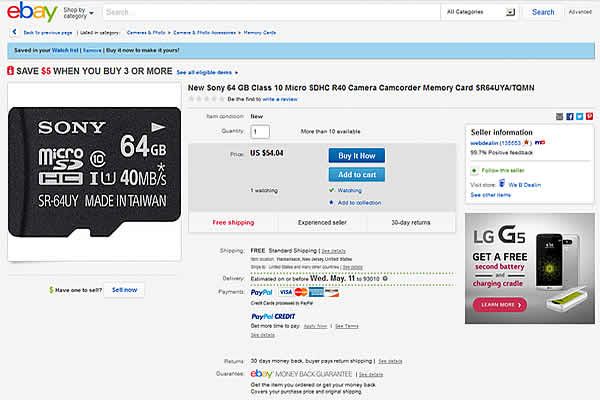Click the back arrow icon to the previous page
600x400 pixels.
(15, 32)
